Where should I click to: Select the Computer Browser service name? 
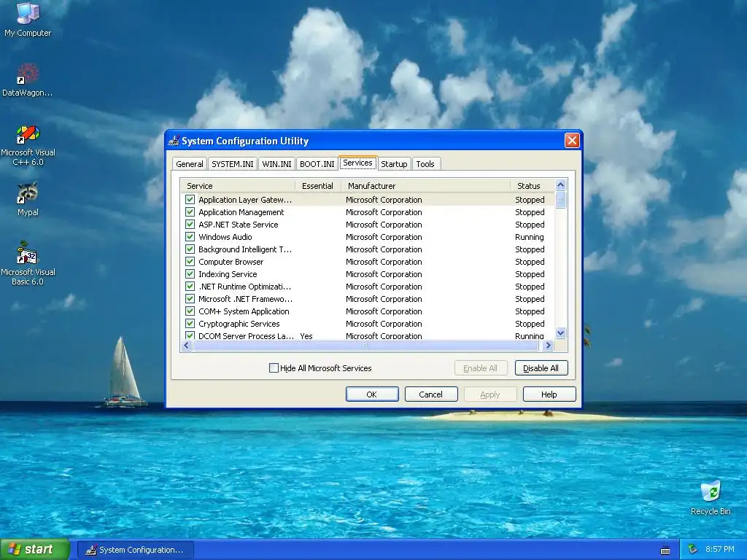click(x=231, y=262)
